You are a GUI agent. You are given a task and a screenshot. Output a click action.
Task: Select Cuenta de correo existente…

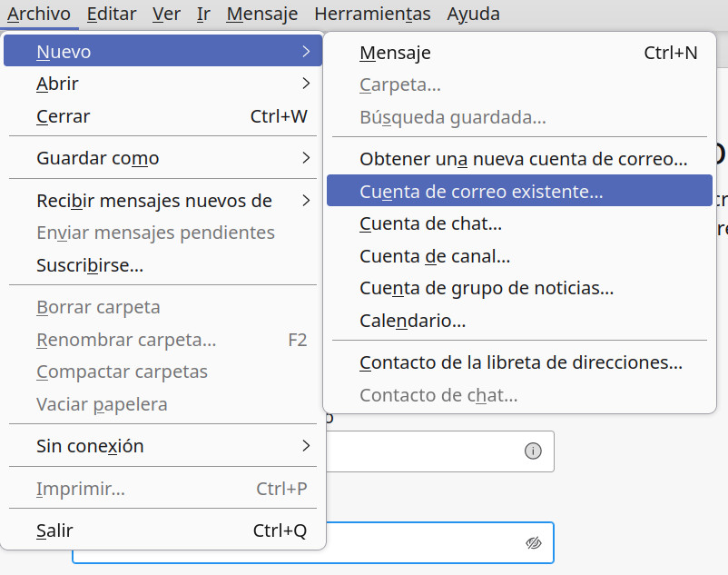[x=519, y=191]
